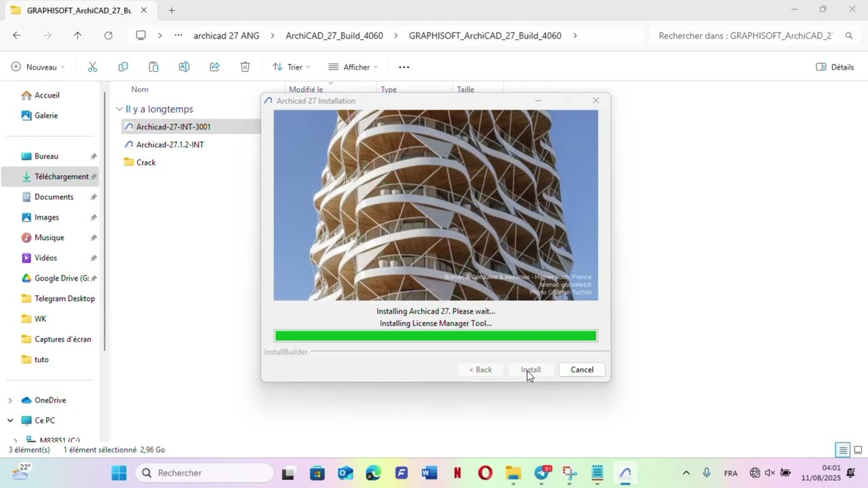The width and height of the screenshot is (868, 488).
Task: Open the Trier sort dropdown
Action: pyautogui.click(x=291, y=67)
